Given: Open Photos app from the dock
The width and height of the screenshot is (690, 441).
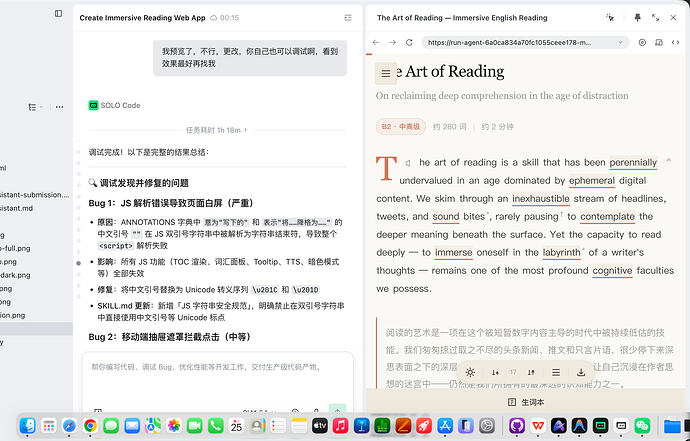Looking at the screenshot, I should pyautogui.click(x=174, y=426).
